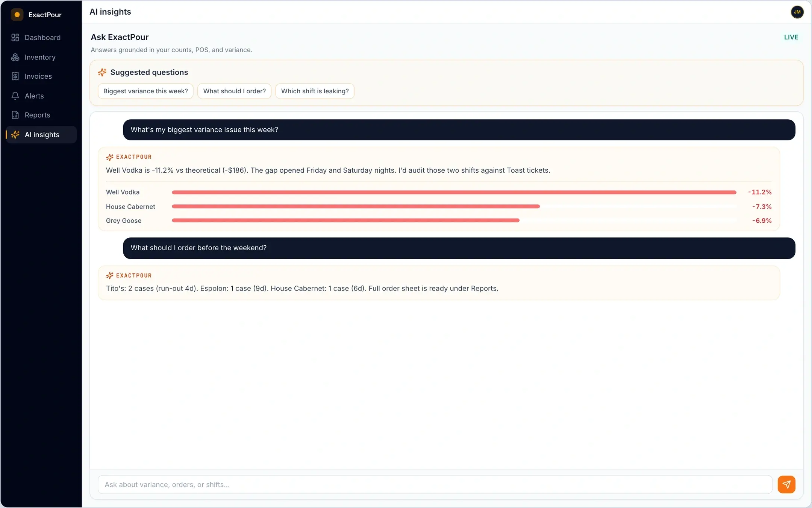This screenshot has width=812, height=508.
Task: Click the biggest variance question bubble
Action: [459, 130]
